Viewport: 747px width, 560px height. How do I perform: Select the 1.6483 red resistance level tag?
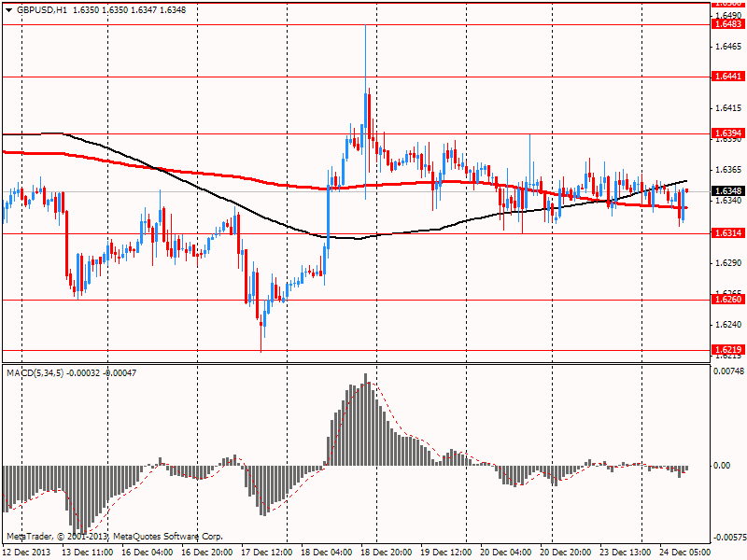(x=727, y=24)
